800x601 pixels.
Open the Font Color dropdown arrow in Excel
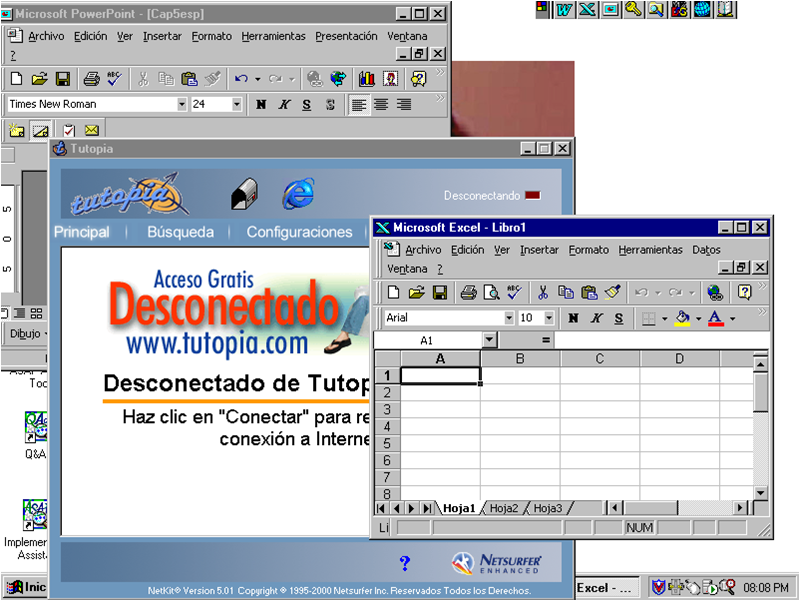pyautogui.click(x=733, y=319)
